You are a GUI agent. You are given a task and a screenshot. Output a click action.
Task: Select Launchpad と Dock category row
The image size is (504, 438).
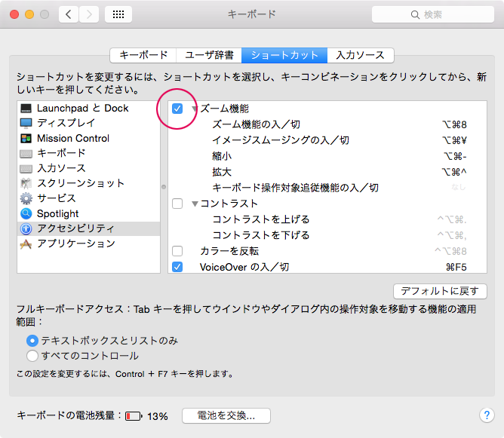88,109
